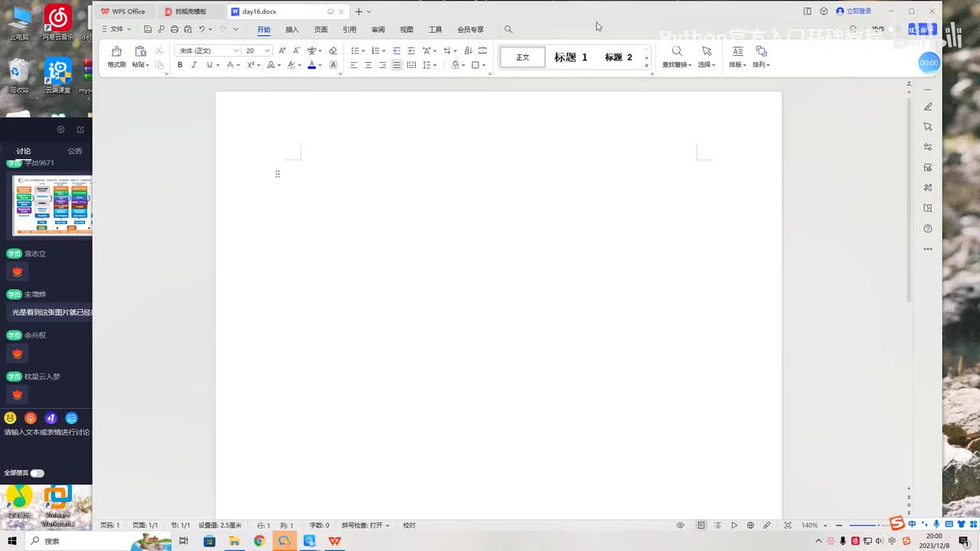Toggle spell check 拼写检查 in status bar
Screen dimensions: 980x551
click(365, 526)
